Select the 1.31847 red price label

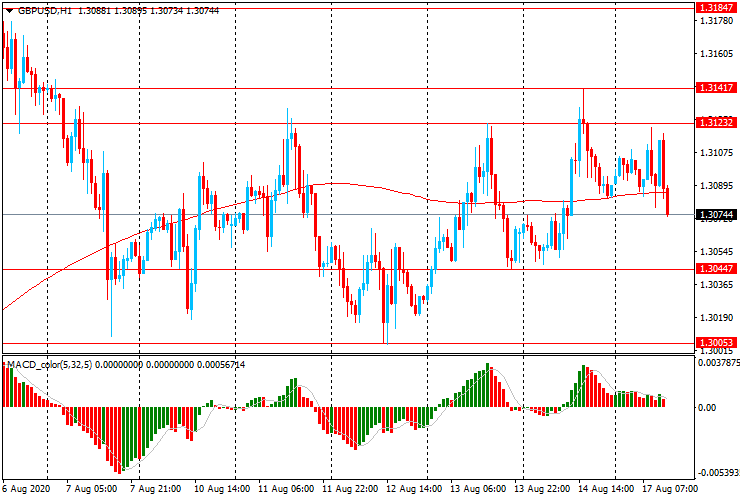716,7
